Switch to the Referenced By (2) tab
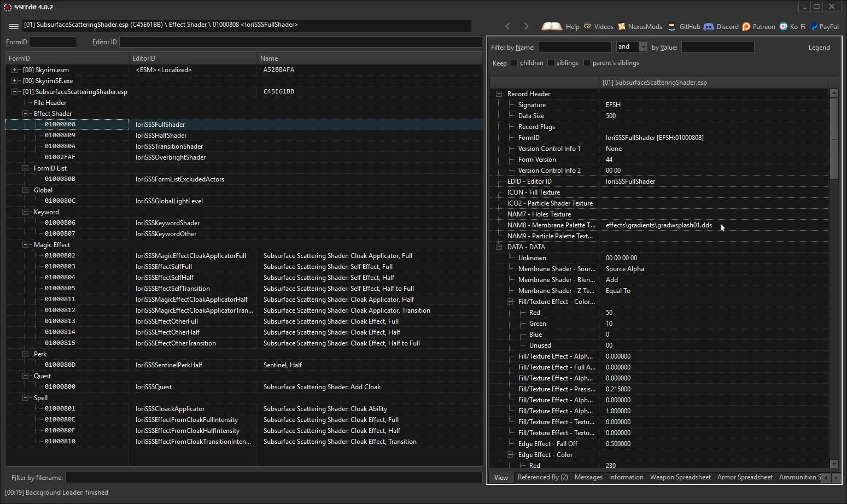847x504 pixels. [542, 477]
